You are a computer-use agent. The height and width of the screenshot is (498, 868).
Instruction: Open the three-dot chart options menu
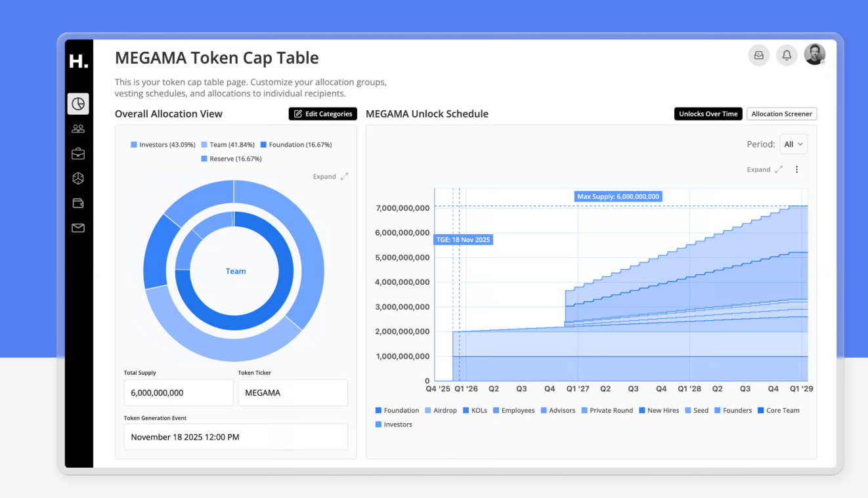point(797,169)
